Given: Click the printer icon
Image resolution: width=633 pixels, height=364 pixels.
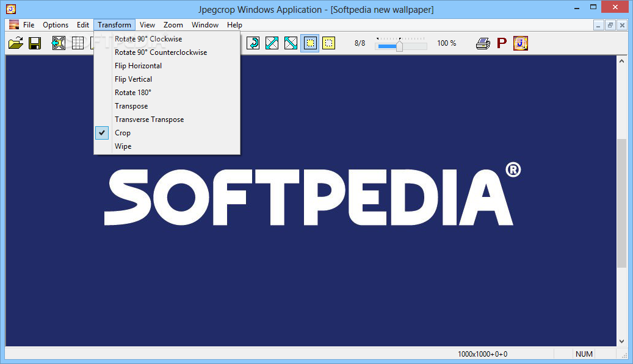Looking at the screenshot, I should [483, 43].
